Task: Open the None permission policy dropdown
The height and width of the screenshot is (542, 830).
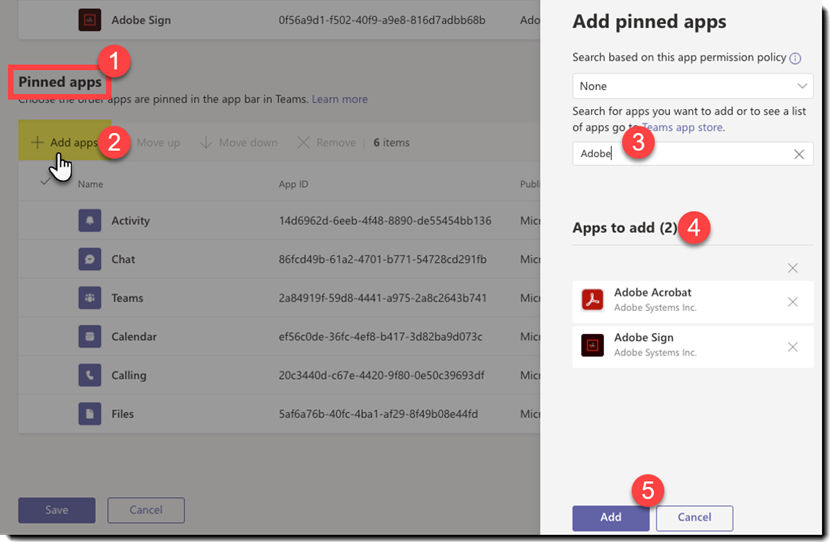Action: [692, 86]
